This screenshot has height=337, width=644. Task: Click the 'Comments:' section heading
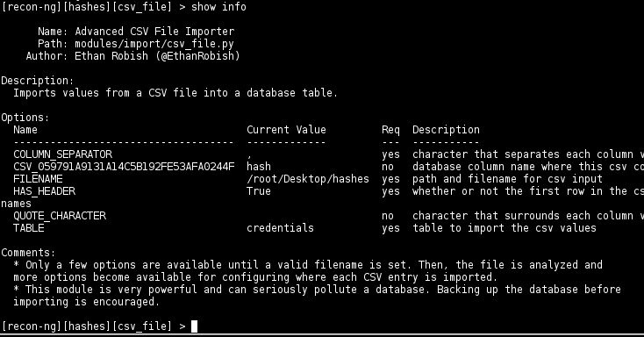(x=28, y=253)
